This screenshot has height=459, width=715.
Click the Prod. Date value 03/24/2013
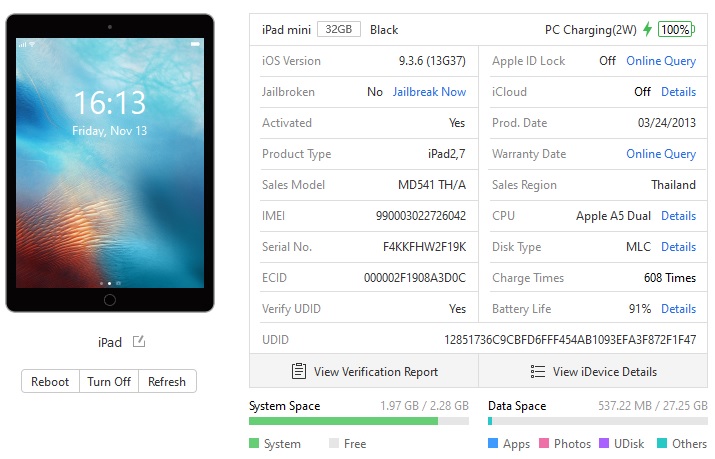pos(667,123)
